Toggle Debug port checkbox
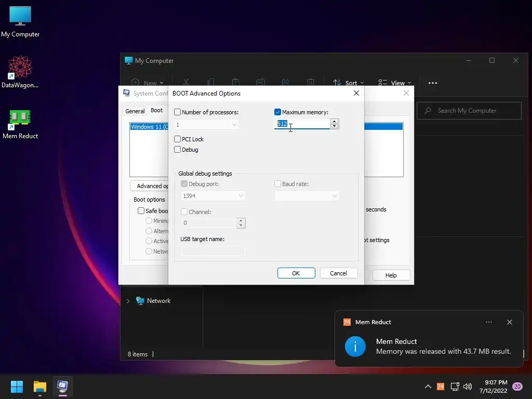 pyautogui.click(x=184, y=183)
